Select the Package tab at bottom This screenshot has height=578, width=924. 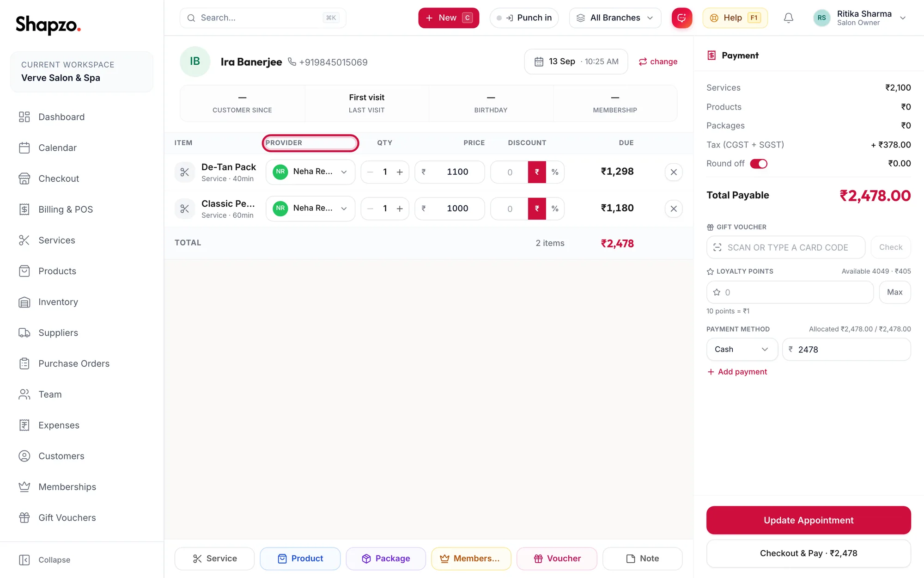(x=386, y=559)
